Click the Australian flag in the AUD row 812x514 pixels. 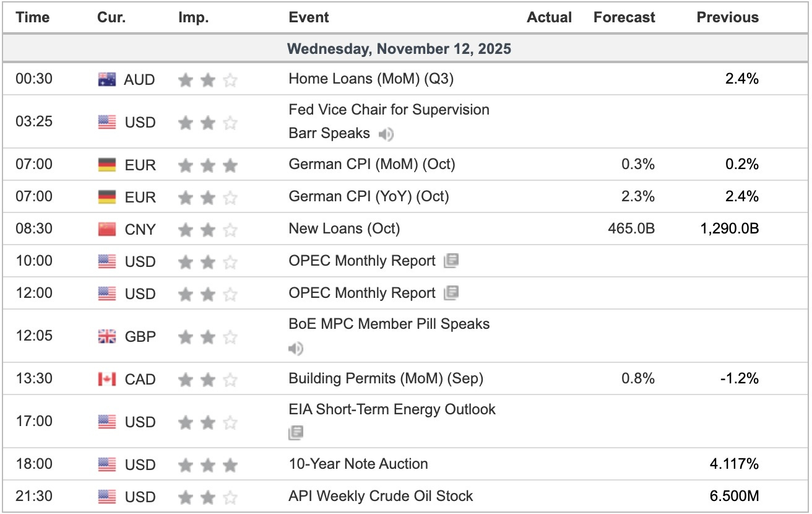tap(107, 79)
